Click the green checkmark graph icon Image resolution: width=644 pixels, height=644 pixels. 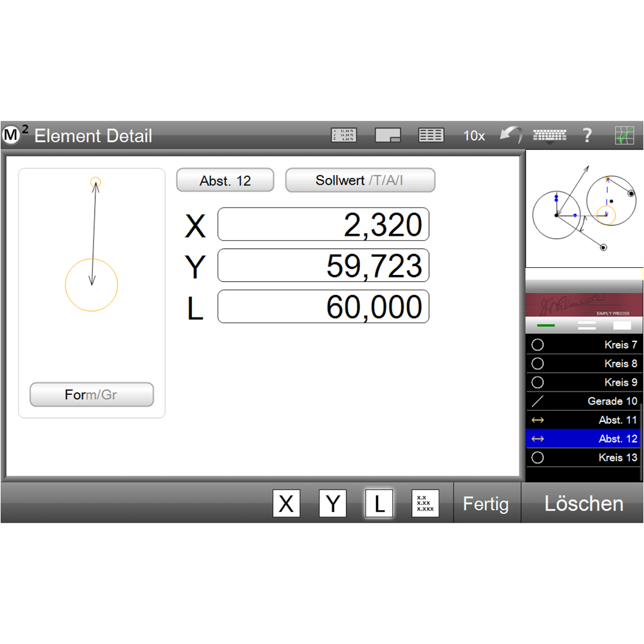point(625,135)
